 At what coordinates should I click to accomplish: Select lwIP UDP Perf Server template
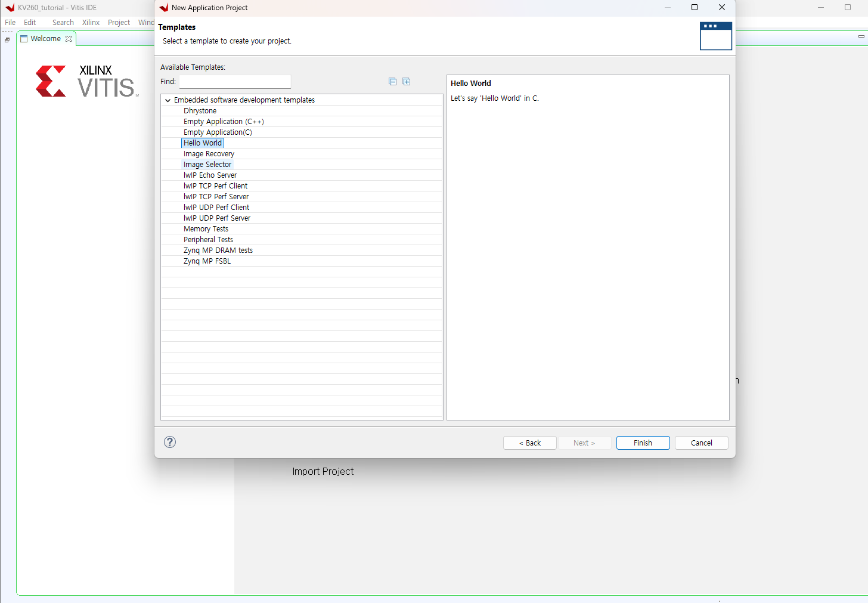[x=217, y=218]
